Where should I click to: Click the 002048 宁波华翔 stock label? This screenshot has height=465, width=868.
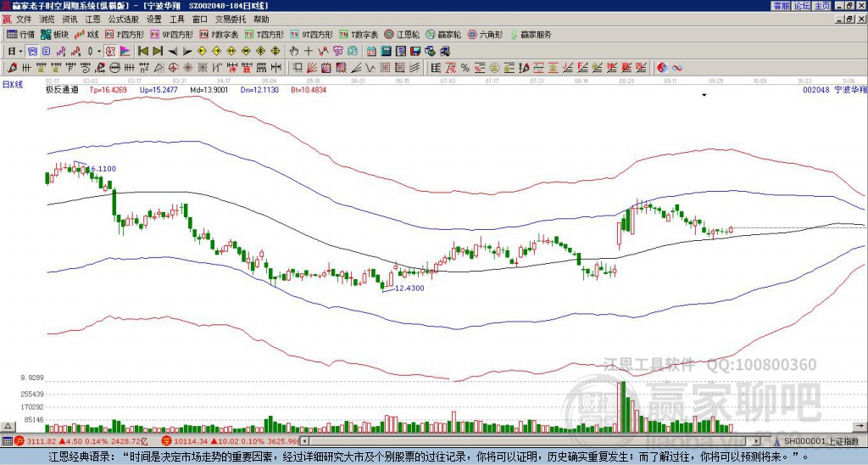(x=834, y=89)
